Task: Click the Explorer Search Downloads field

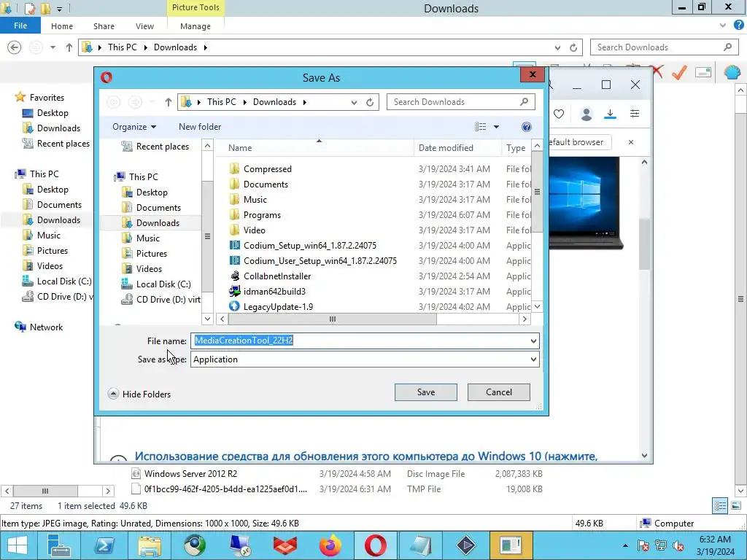Action: tap(665, 47)
